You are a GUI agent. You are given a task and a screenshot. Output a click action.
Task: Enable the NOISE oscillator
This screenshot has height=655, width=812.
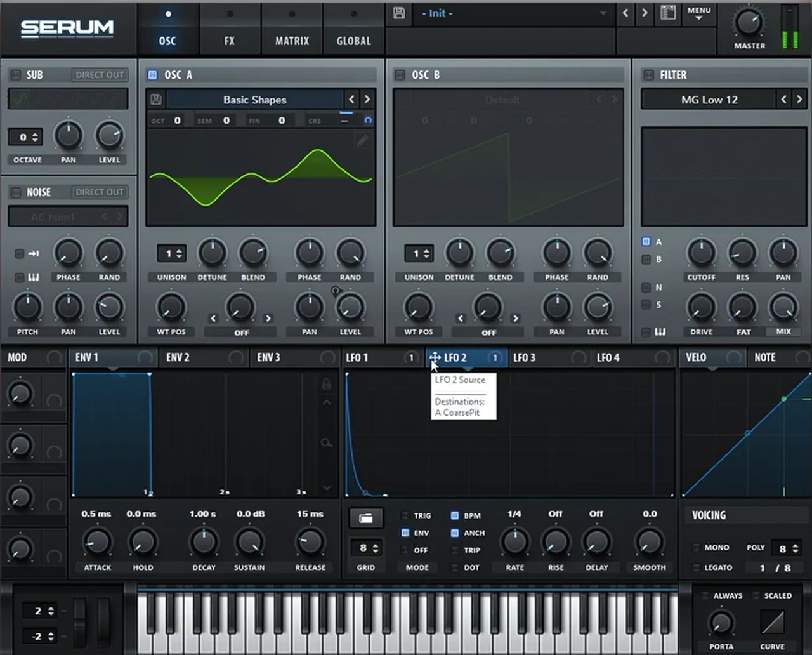[16, 192]
